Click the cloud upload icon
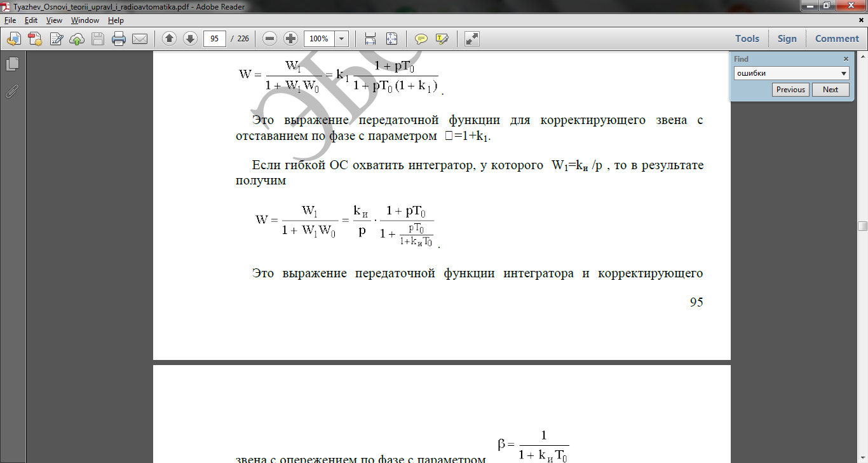This screenshot has height=463, width=868. point(76,39)
